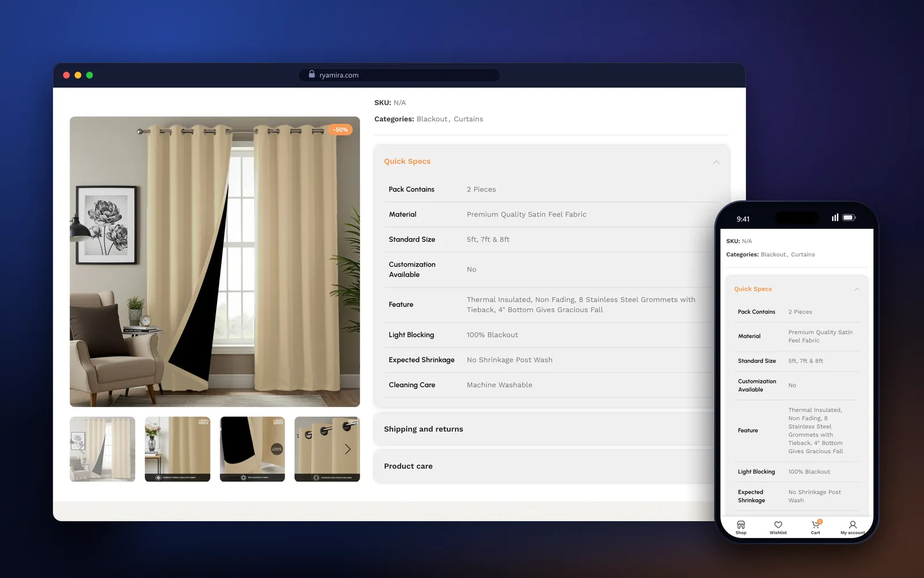924x578 pixels.
Task: Click the -50% discount badge
Action: click(x=341, y=129)
